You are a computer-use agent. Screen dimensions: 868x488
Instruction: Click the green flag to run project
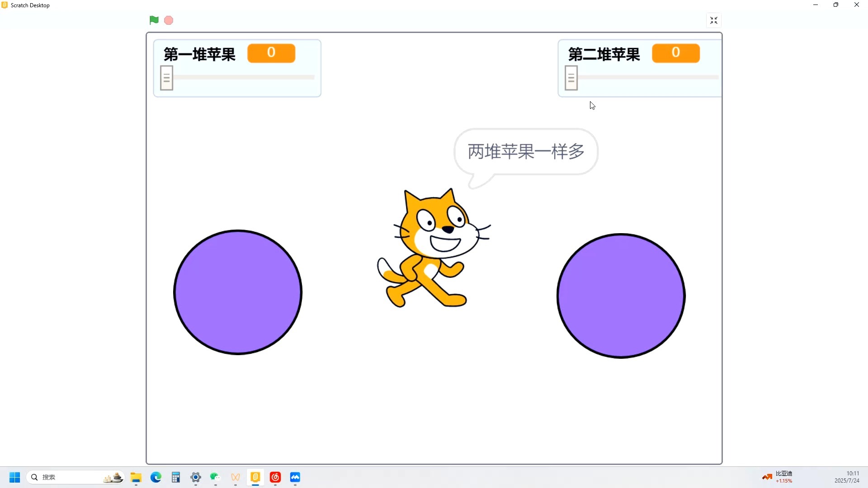pyautogui.click(x=154, y=20)
